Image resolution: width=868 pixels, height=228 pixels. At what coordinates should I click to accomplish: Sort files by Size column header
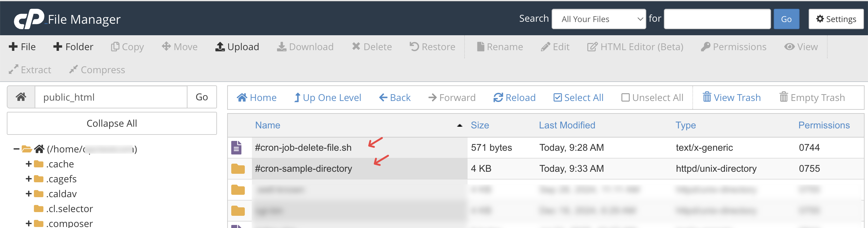[x=480, y=125]
